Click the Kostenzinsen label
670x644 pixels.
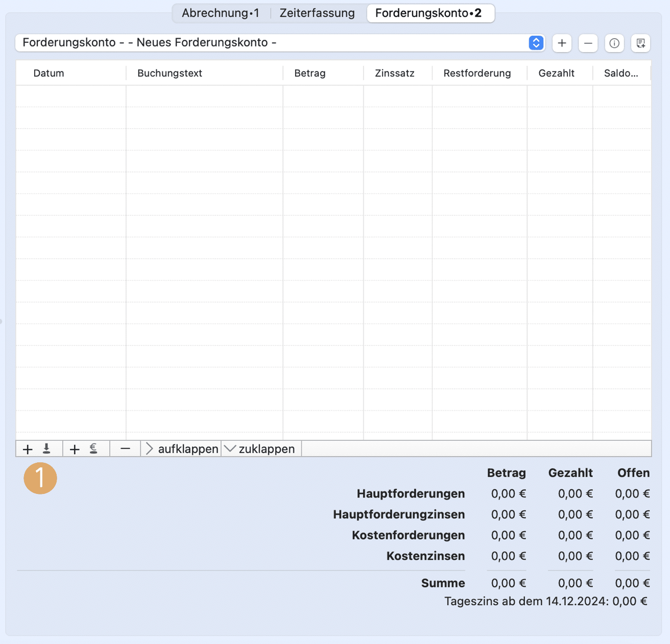[x=425, y=556]
